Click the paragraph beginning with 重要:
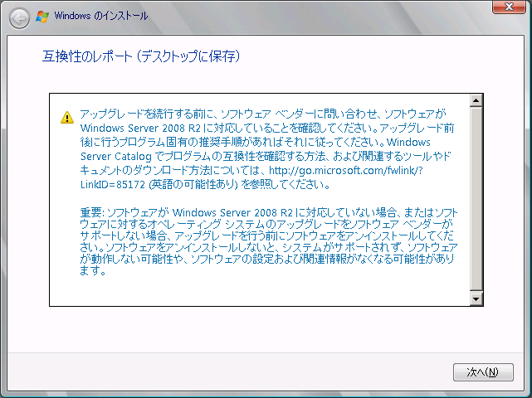 pos(269,241)
